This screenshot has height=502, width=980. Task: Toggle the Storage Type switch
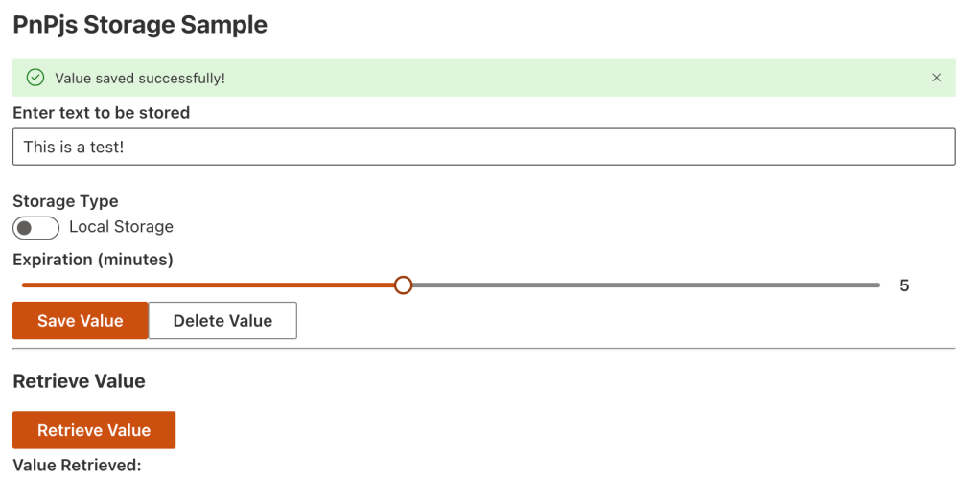click(x=35, y=228)
